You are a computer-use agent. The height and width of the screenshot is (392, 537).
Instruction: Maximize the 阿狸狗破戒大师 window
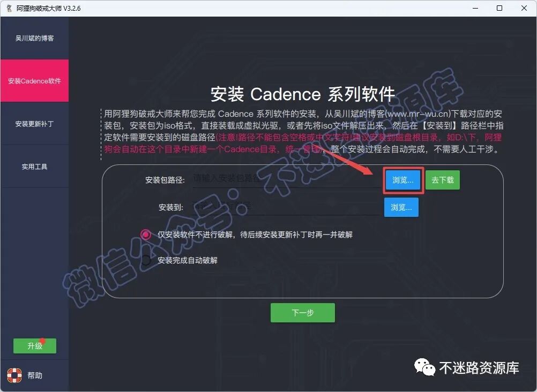[x=499, y=8]
